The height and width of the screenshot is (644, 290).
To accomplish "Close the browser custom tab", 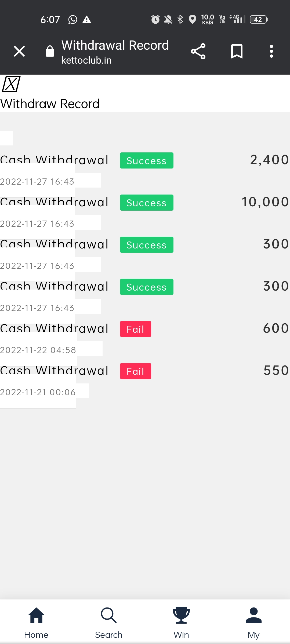I will coord(19,51).
